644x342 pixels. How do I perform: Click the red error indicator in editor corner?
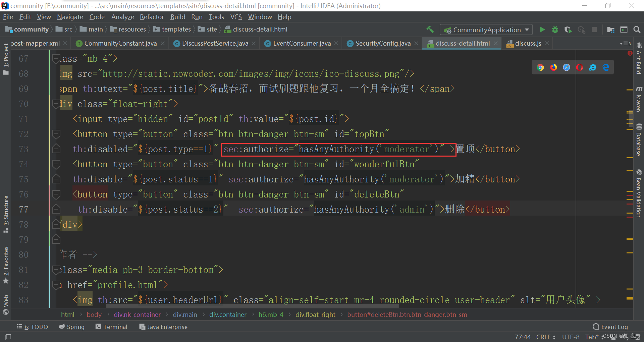[x=630, y=53]
